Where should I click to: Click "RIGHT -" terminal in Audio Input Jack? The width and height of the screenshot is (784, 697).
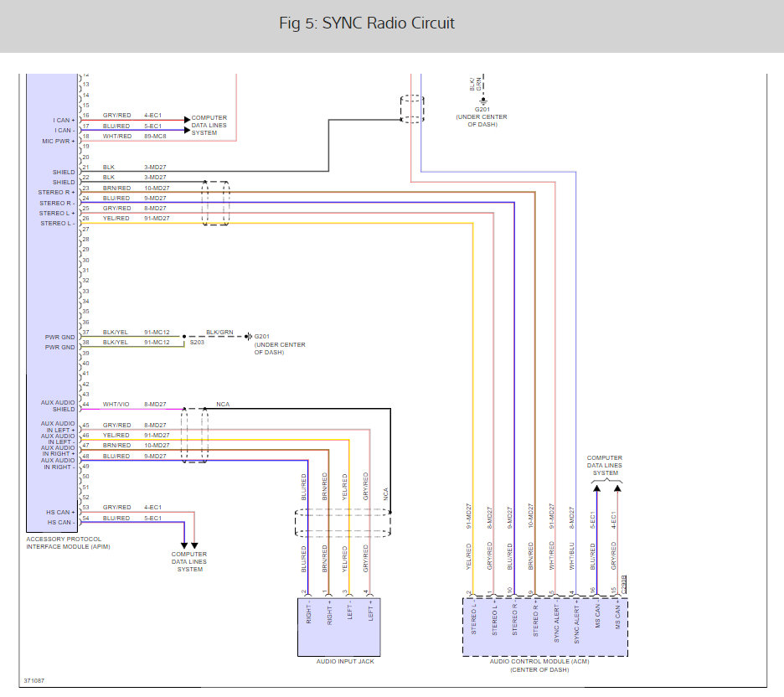pyautogui.click(x=308, y=613)
